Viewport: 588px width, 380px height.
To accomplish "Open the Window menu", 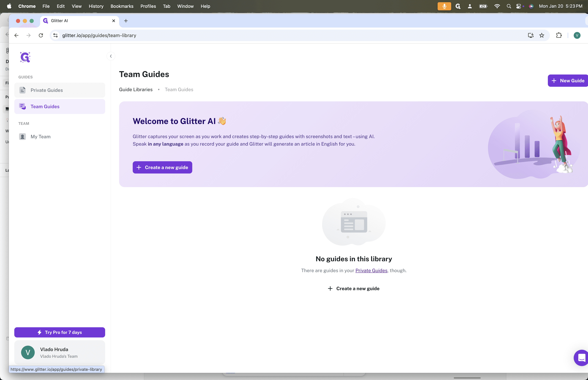I will 185,6.
